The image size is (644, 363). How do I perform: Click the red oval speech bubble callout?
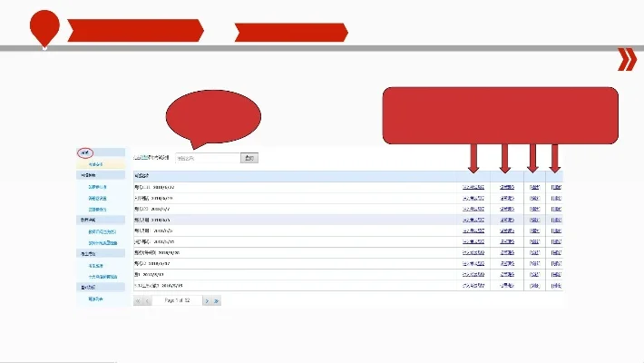click(212, 116)
